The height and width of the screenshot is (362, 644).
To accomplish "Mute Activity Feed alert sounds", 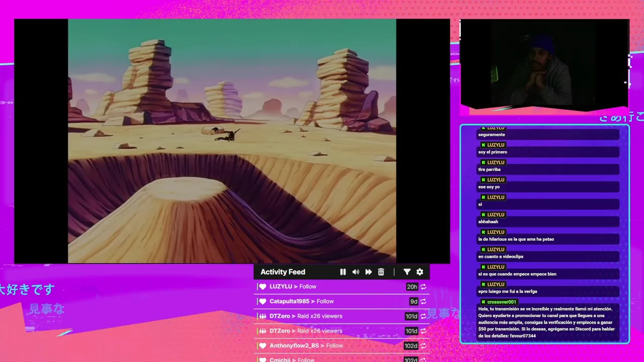I will tap(356, 272).
